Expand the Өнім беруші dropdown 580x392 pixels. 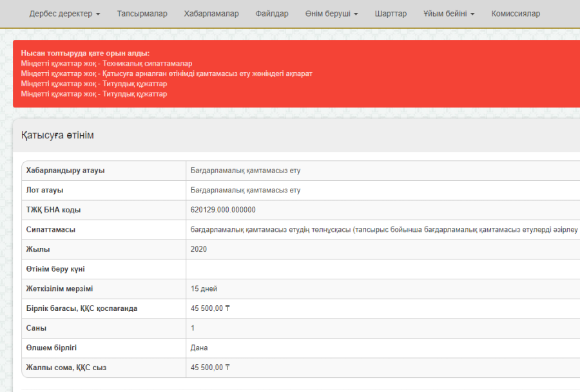pos(331,14)
